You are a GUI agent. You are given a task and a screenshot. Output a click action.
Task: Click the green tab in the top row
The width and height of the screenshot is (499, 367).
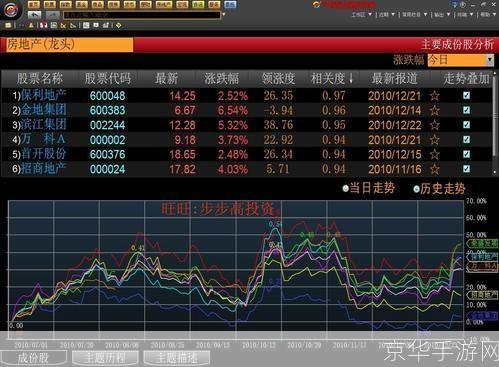[x=198, y=4]
